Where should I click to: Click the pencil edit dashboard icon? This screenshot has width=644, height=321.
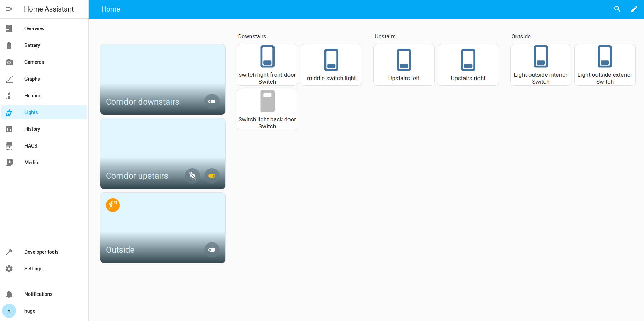click(634, 9)
